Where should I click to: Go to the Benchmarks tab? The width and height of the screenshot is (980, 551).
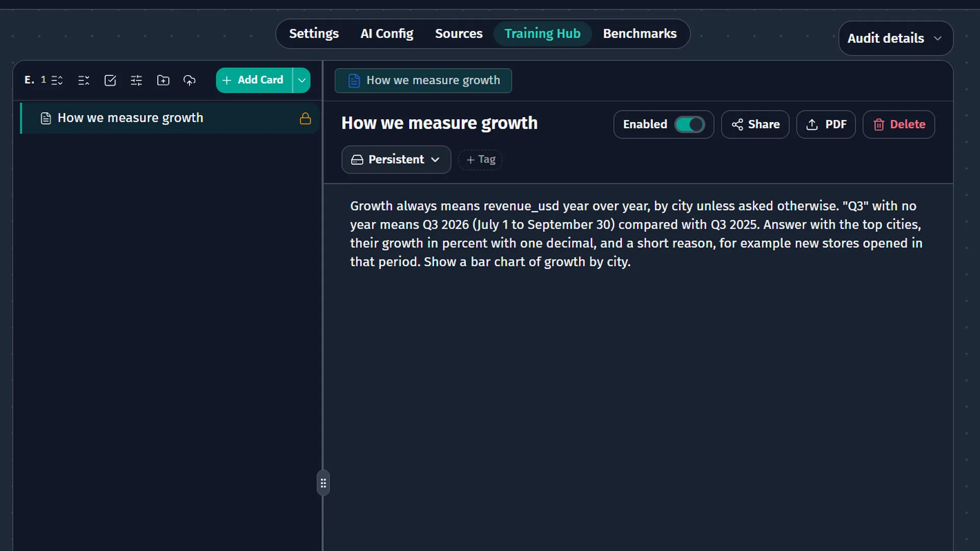point(640,34)
